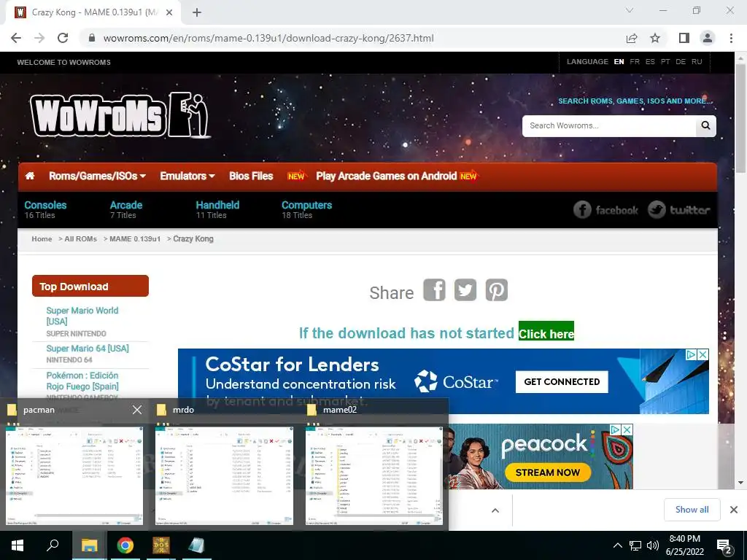Open the share this page icon
The height and width of the screenshot is (560, 747).
click(632, 38)
